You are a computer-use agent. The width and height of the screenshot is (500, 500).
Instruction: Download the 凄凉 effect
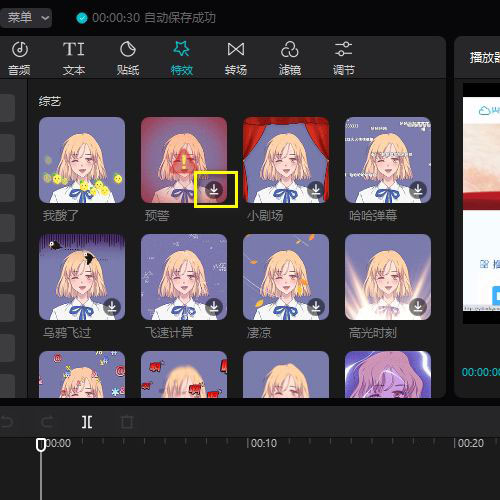point(316,307)
